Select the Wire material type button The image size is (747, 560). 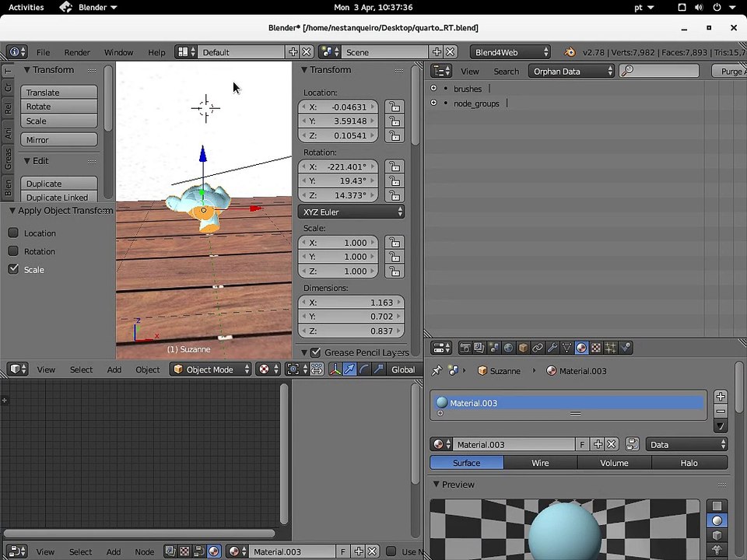[540, 462]
